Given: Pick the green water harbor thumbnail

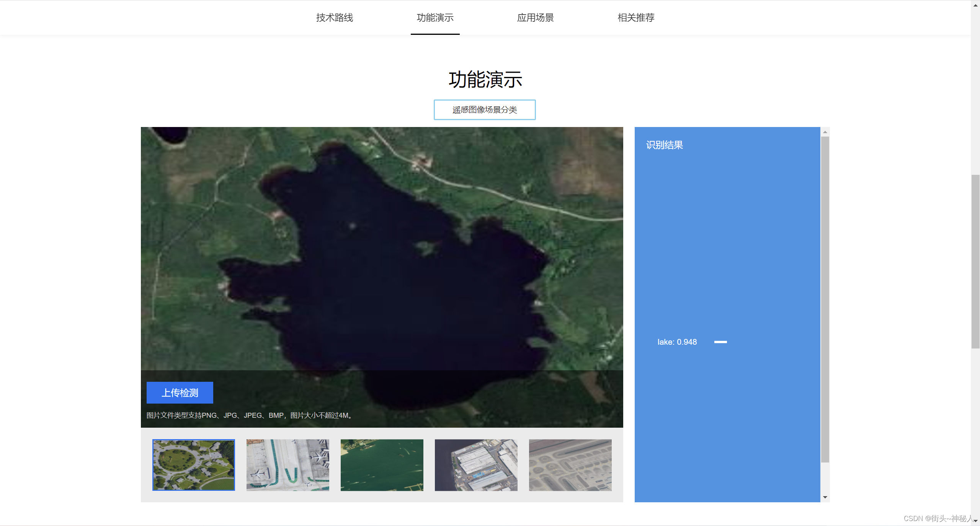Looking at the screenshot, I should pos(382,465).
